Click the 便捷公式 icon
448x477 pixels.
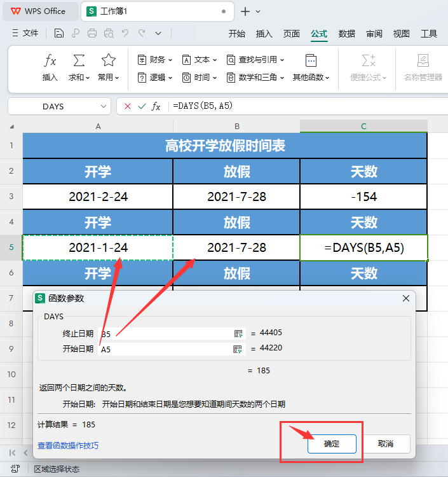(x=369, y=60)
